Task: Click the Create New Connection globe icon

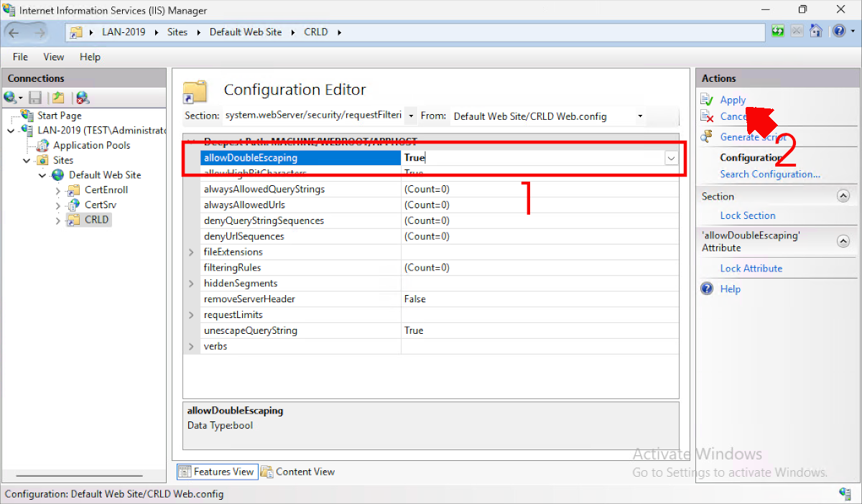Action: pyautogui.click(x=10, y=98)
